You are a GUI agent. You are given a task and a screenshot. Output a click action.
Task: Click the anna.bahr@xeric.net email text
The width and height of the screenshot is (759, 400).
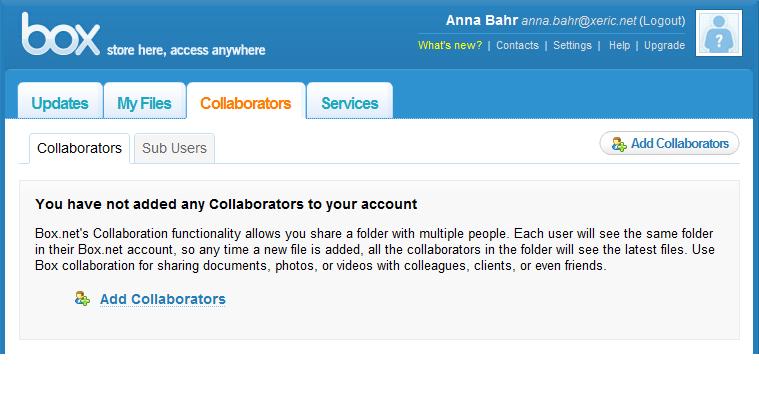tap(578, 21)
